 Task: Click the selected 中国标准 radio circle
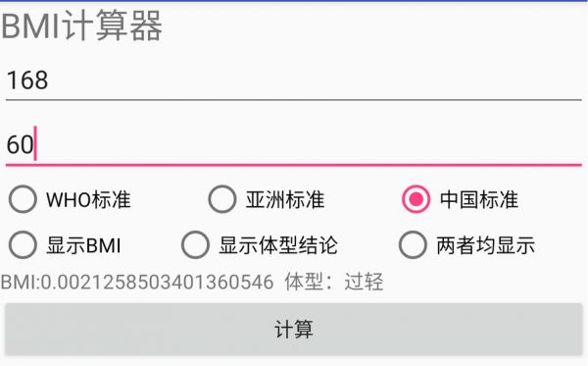click(x=416, y=199)
